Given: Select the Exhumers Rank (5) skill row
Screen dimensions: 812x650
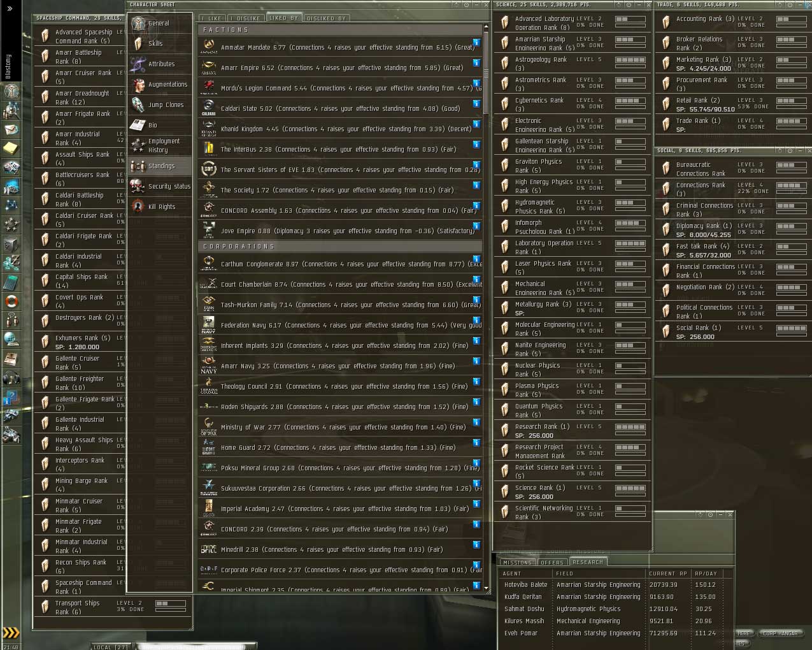Looking at the screenshot, I should tap(80, 342).
